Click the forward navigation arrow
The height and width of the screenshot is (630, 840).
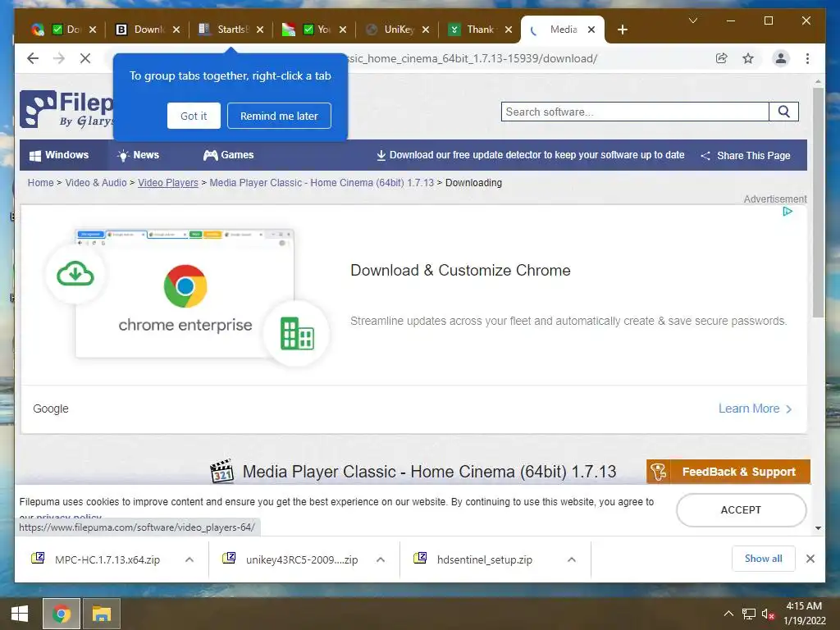tap(59, 58)
